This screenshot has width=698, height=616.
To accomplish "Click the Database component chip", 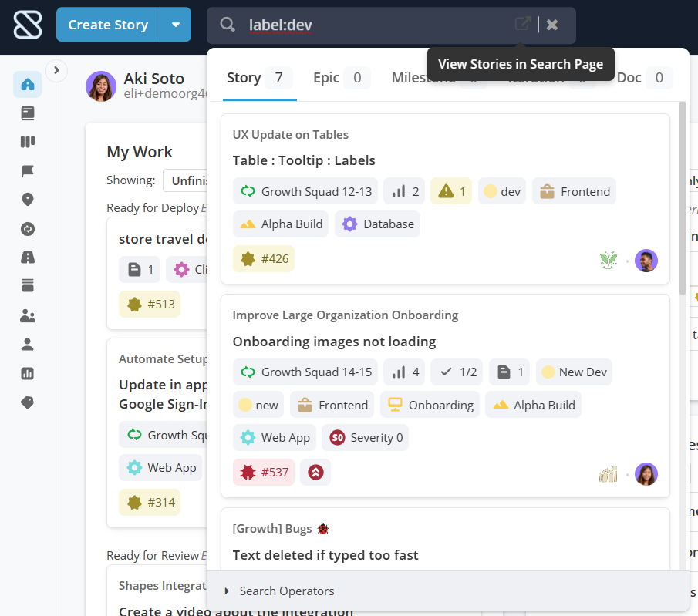I will [x=377, y=224].
